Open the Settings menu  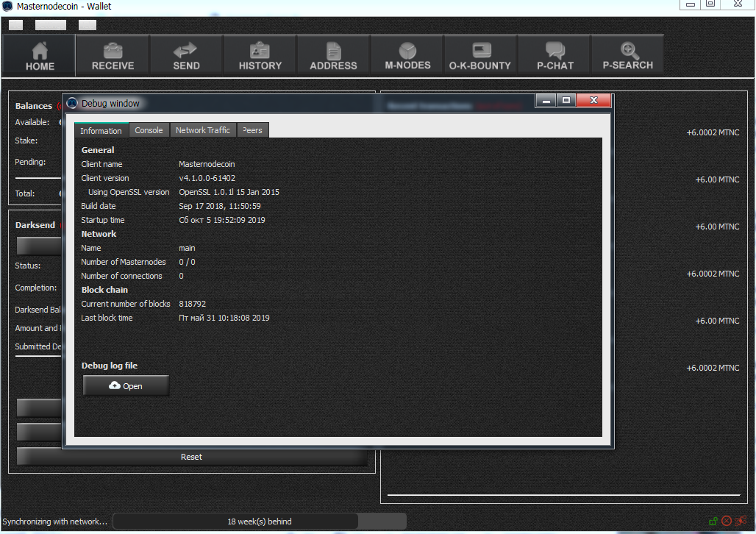click(x=51, y=25)
